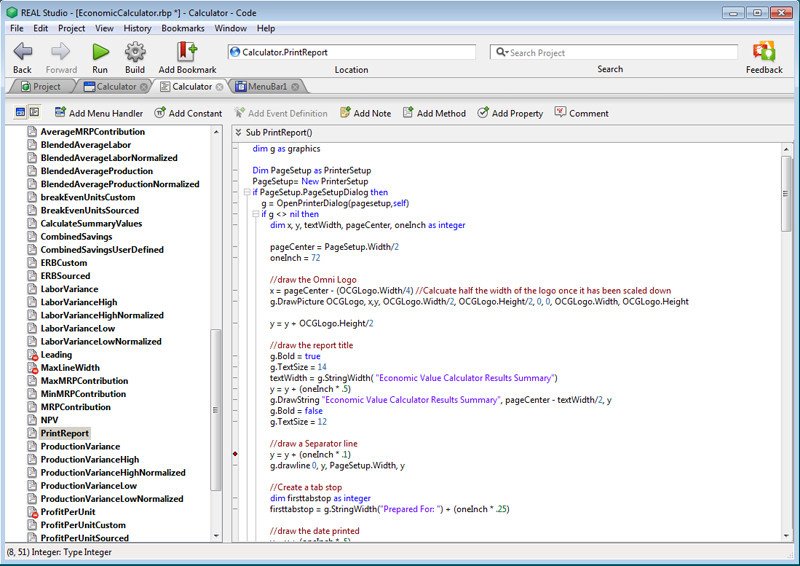Click the comment '//draw the Omni Logo'

pyautogui.click(x=313, y=280)
